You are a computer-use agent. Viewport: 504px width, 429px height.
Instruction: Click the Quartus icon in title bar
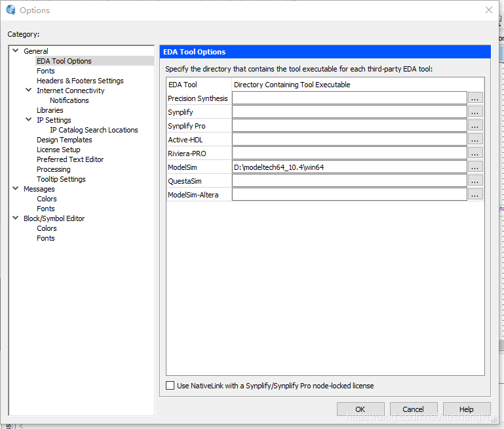pyautogui.click(x=10, y=10)
